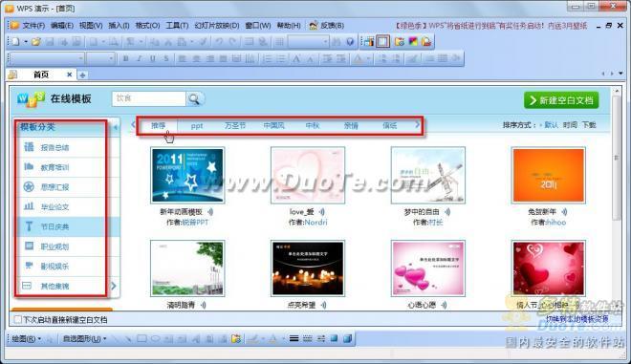631x364 pixels.
Task: Expand the 其他 category chevron
Action: [114, 286]
